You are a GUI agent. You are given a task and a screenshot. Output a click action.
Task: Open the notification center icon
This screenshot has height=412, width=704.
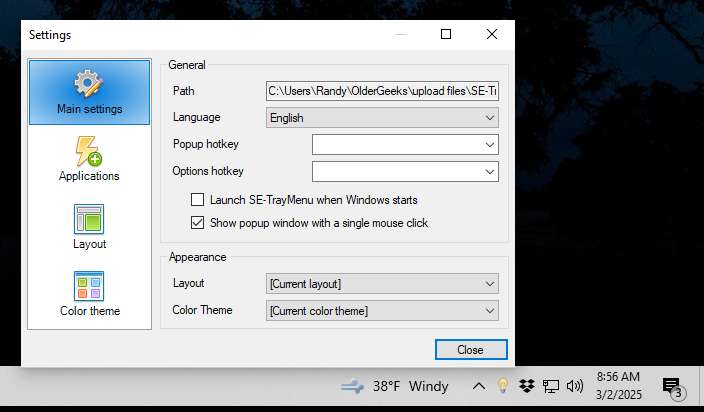point(674,387)
